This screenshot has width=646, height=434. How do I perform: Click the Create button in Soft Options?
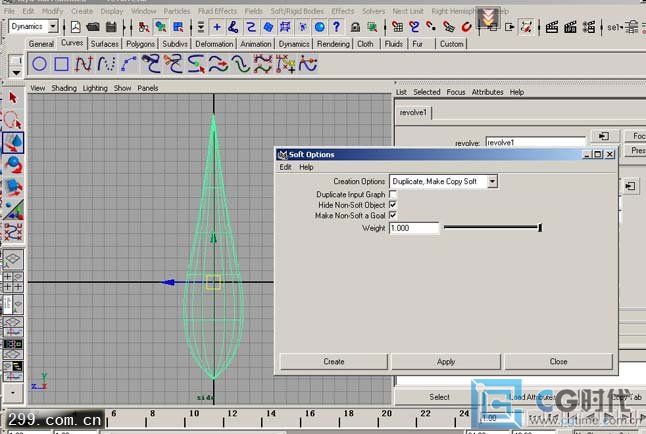click(x=334, y=361)
